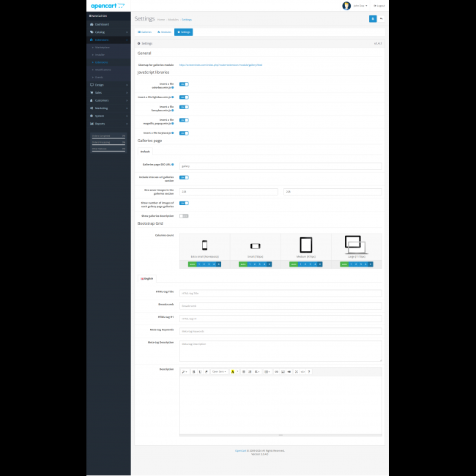The height and width of the screenshot is (476, 476).
Task: Click the Fullscreen icon in editor toolbar
Action: (296, 371)
